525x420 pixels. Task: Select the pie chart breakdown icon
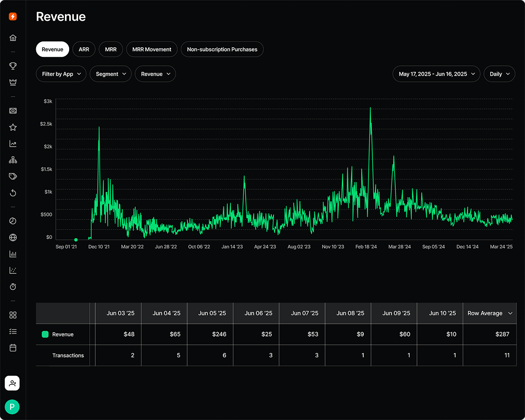12,221
